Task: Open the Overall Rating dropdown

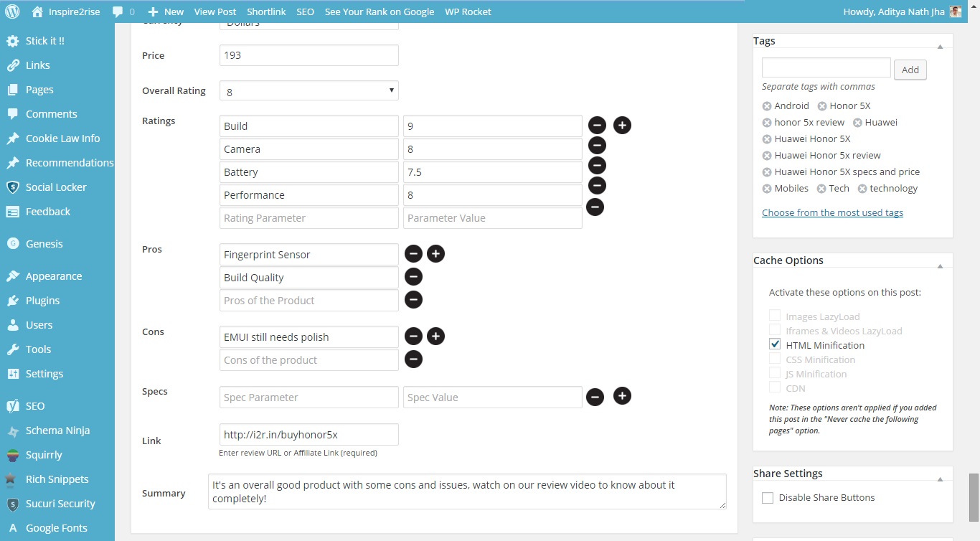Action: coord(308,90)
